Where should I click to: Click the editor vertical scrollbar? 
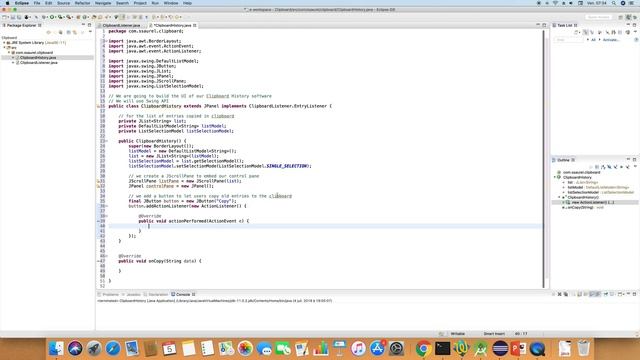coord(544,159)
